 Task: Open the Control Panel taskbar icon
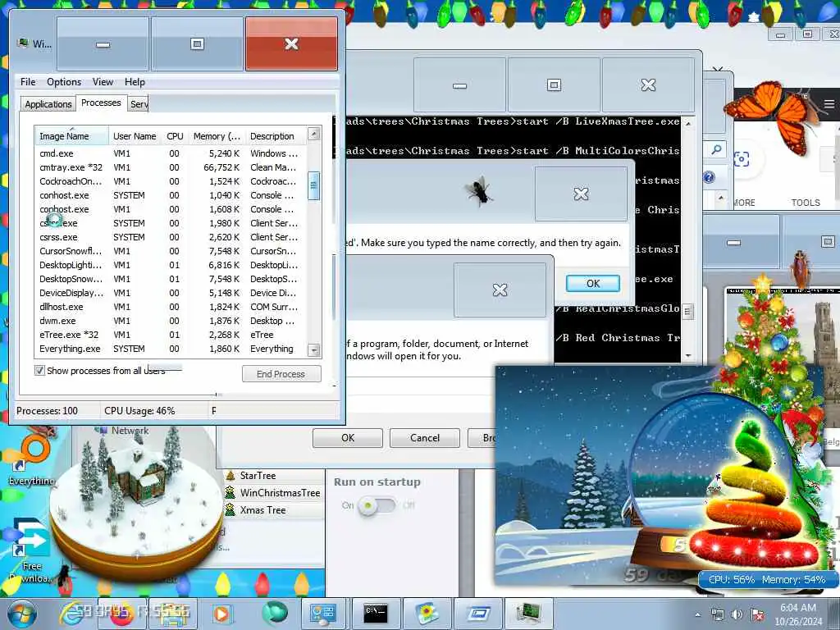click(323, 614)
